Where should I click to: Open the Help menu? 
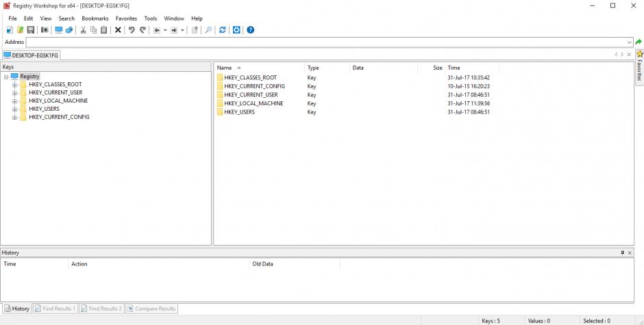click(x=197, y=18)
